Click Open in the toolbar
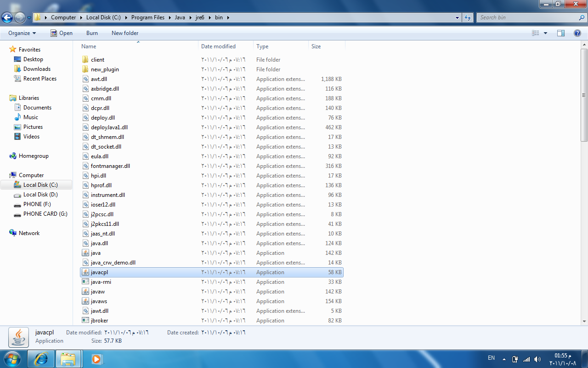The height and width of the screenshot is (368, 588). click(61, 33)
